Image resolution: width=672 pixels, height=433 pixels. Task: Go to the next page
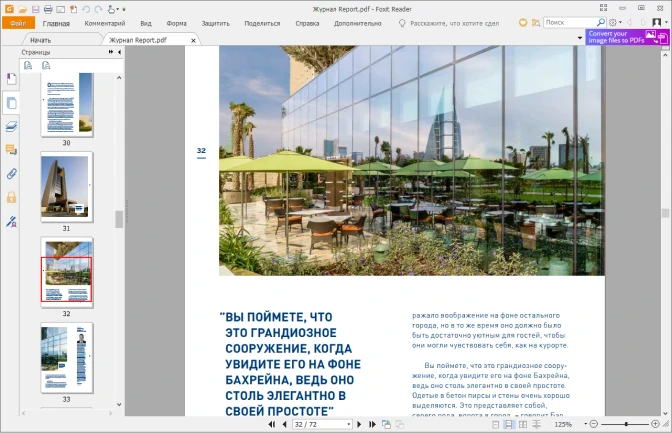(x=359, y=424)
